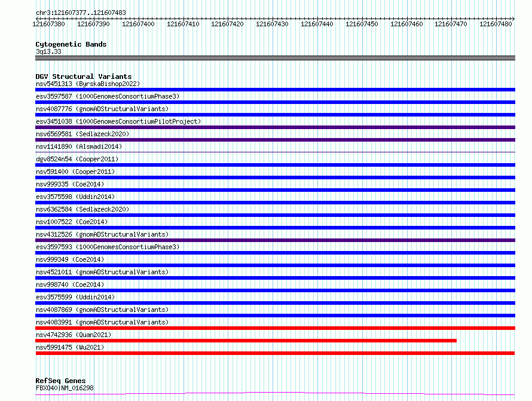
Task: Click the DGV Structural Variants track title
Action: pos(84,76)
